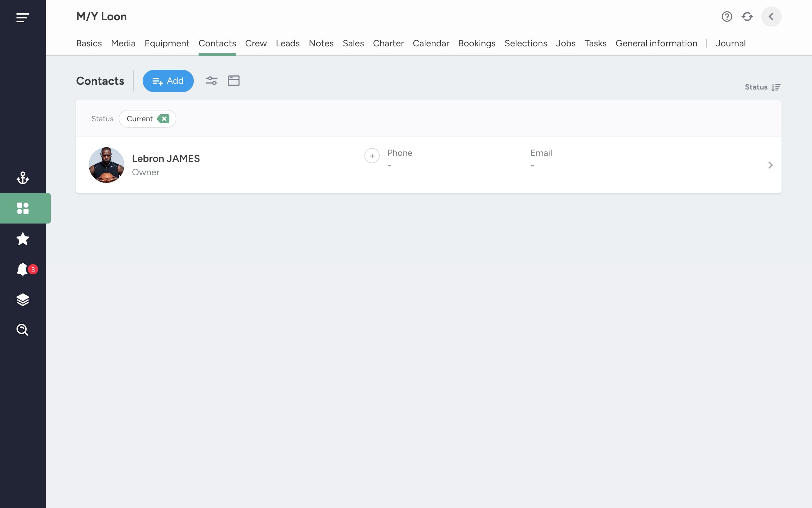Click the refresh sync icon
This screenshot has width=812, height=508.
pyautogui.click(x=747, y=17)
